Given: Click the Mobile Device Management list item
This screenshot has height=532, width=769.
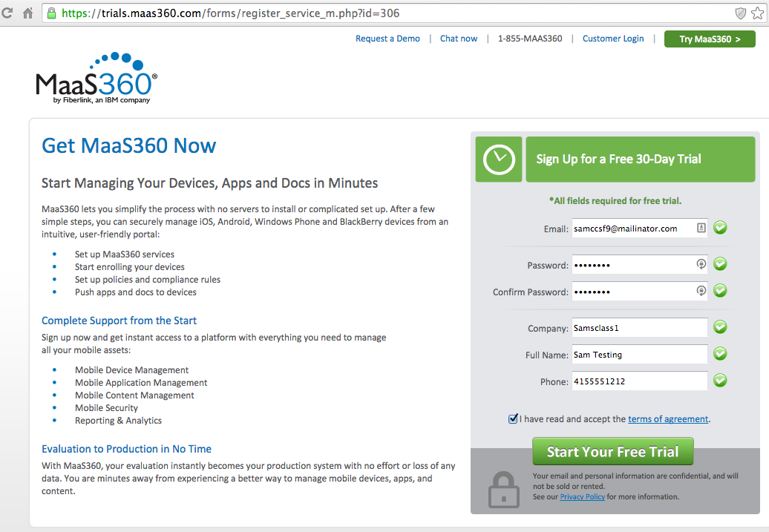Looking at the screenshot, I should coord(131,370).
